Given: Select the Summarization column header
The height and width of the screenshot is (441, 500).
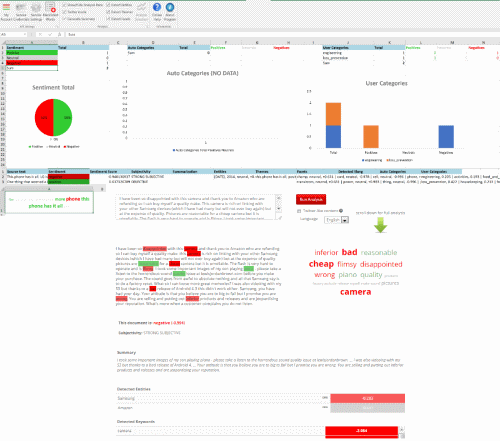Looking at the screenshot, I should tap(193, 171).
